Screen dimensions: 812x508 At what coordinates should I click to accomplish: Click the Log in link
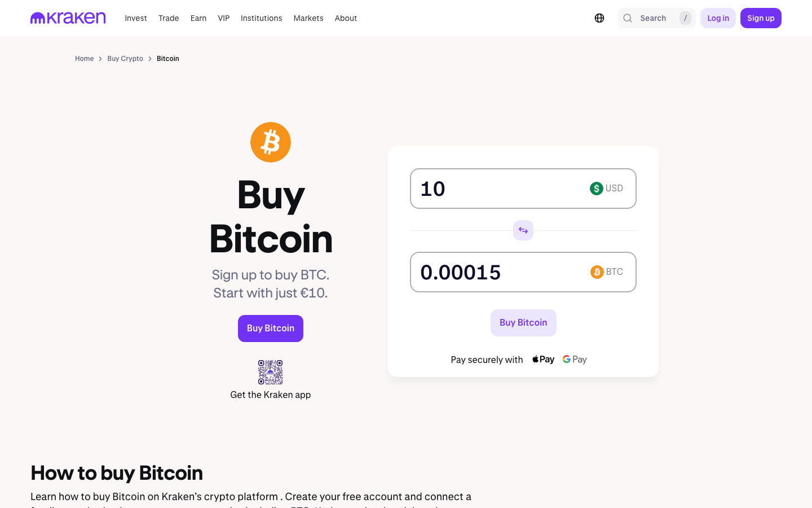(x=718, y=17)
